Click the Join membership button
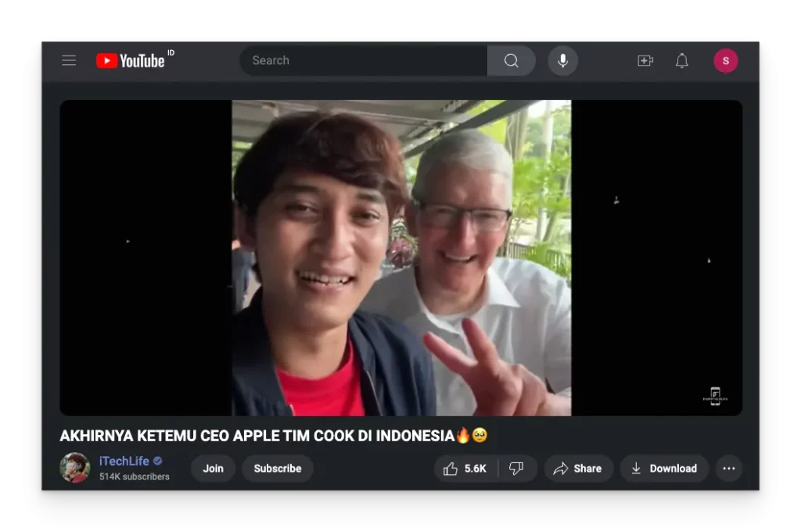801x532 pixels. 213,468
